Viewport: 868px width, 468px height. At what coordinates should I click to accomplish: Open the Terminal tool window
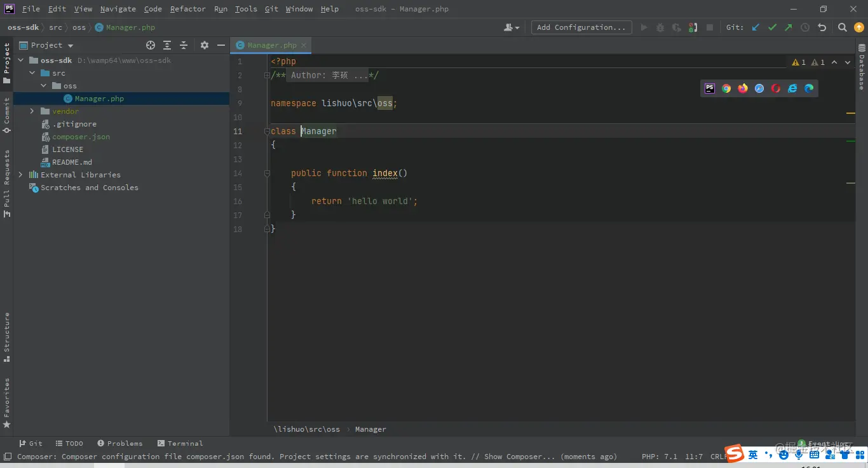(x=180, y=443)
